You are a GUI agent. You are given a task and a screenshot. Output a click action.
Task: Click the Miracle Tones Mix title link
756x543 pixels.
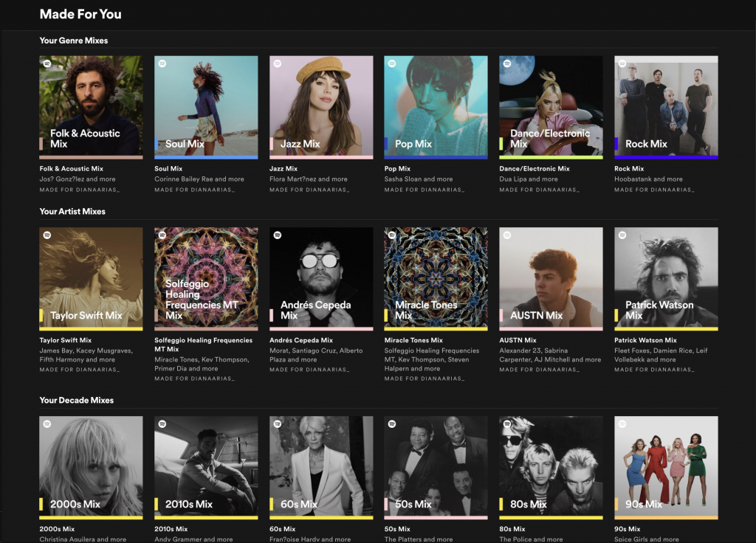point(413,340)
